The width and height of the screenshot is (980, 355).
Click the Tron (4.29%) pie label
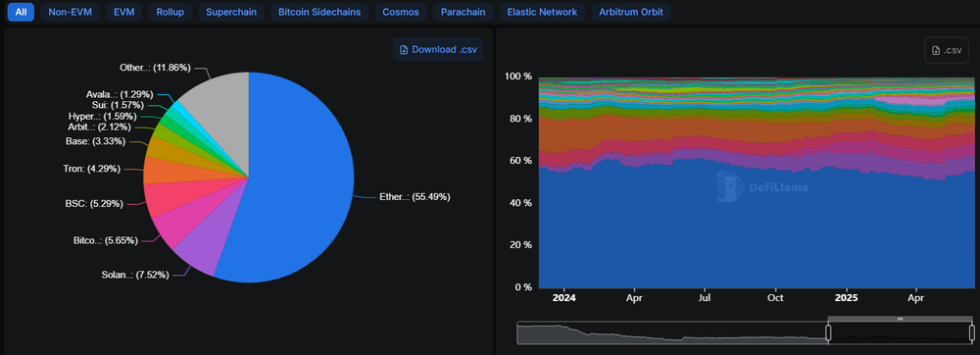[92, 169]
